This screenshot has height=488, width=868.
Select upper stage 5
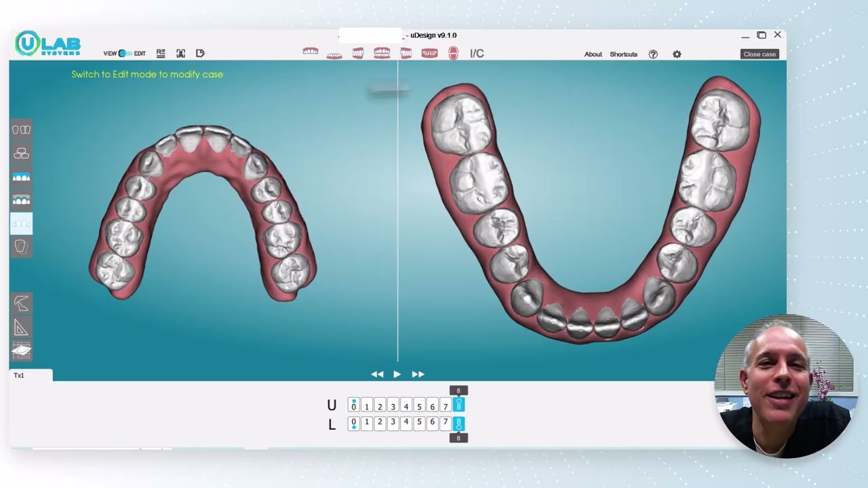[419, 405]
